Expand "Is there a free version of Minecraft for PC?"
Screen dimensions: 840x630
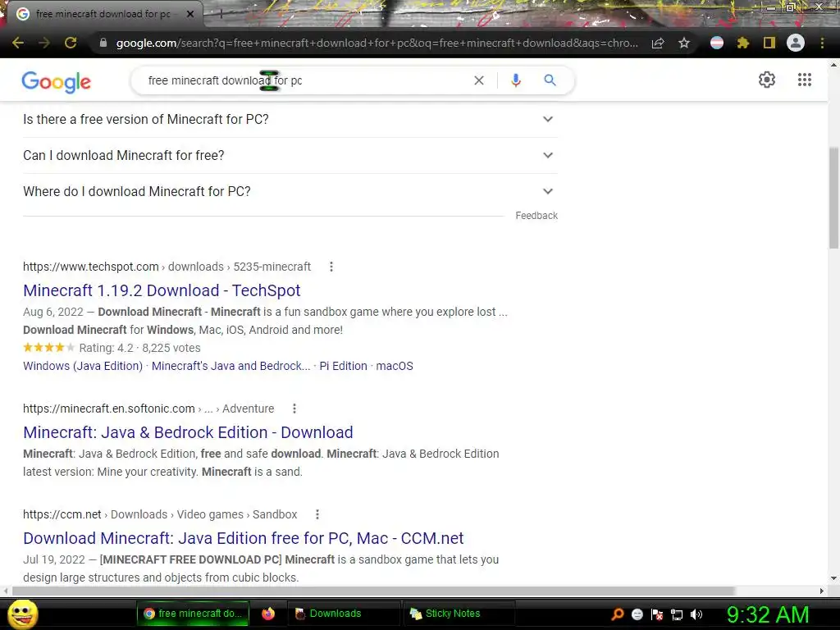tap(290, 120)
